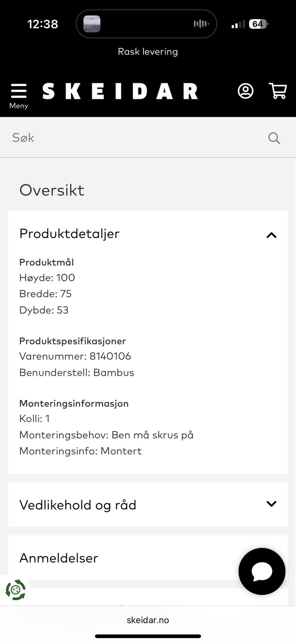
Task: Tap the search magnifying glass icon
Action: coord(274,138)
